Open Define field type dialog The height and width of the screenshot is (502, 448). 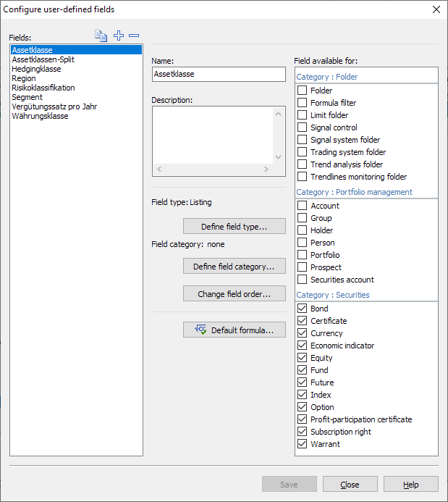[234, 227]
